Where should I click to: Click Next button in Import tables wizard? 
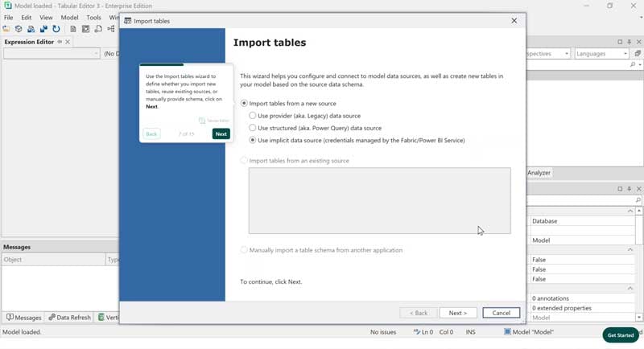click(458, 313)
